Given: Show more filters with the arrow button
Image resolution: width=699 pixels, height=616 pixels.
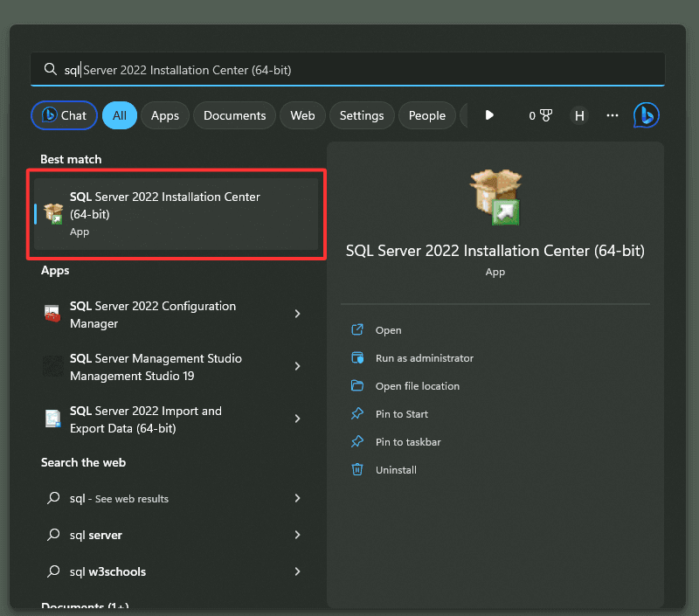Looking at the screenshot, I should [x=489, y=115].
